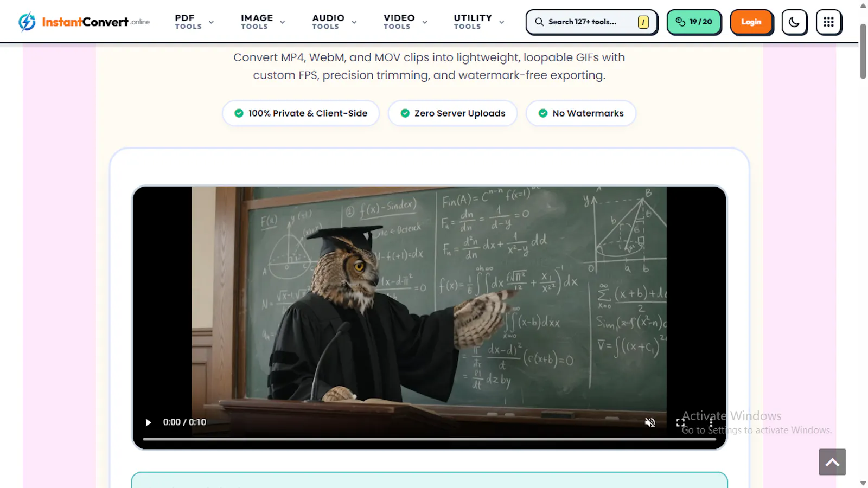Unmute the video with the speaker icon

650,422
